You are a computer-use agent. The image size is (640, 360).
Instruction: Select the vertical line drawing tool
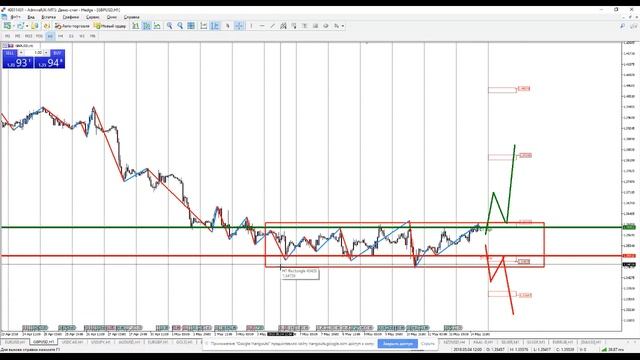pyautogui.click(x=251, y=26)
